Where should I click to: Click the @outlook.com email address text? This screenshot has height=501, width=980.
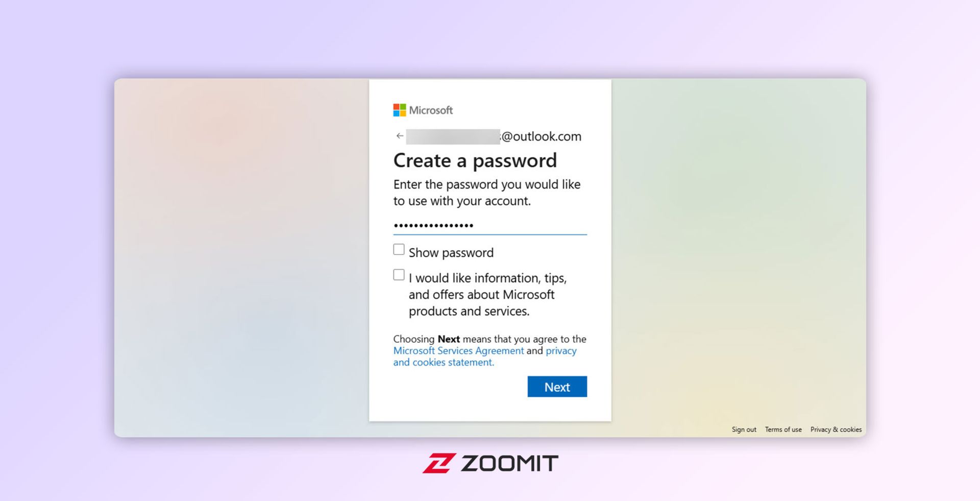(541, 136)
